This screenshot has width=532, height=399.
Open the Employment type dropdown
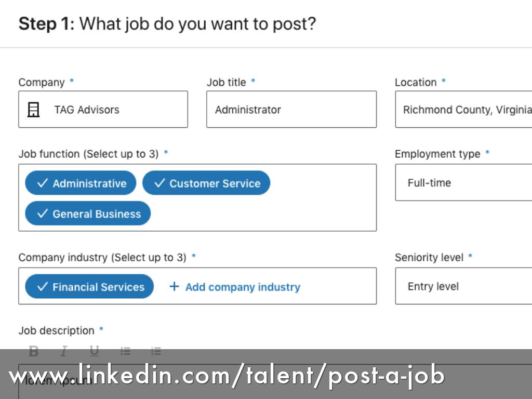463,182
